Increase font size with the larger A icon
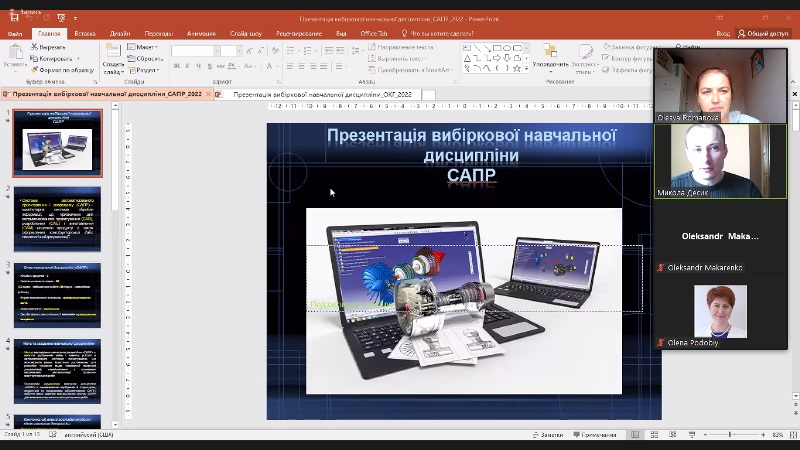Viewport: 800px width, 450px height. [249, 51]
